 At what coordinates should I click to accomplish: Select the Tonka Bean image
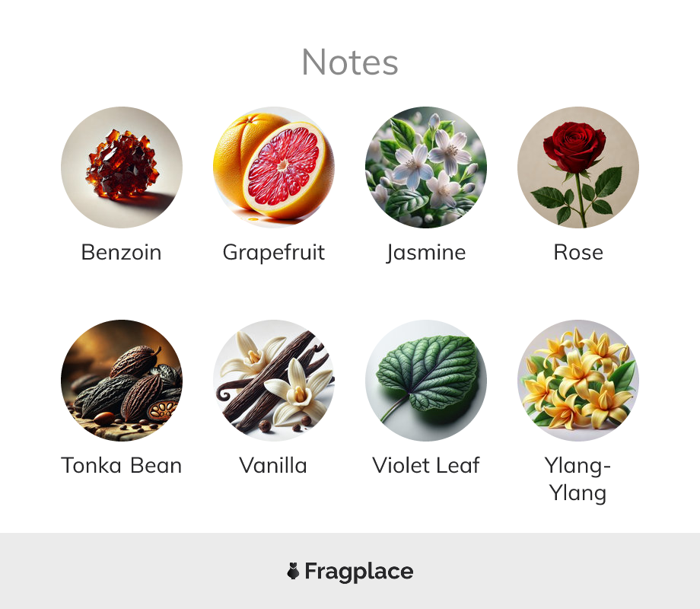pos(122,380)
